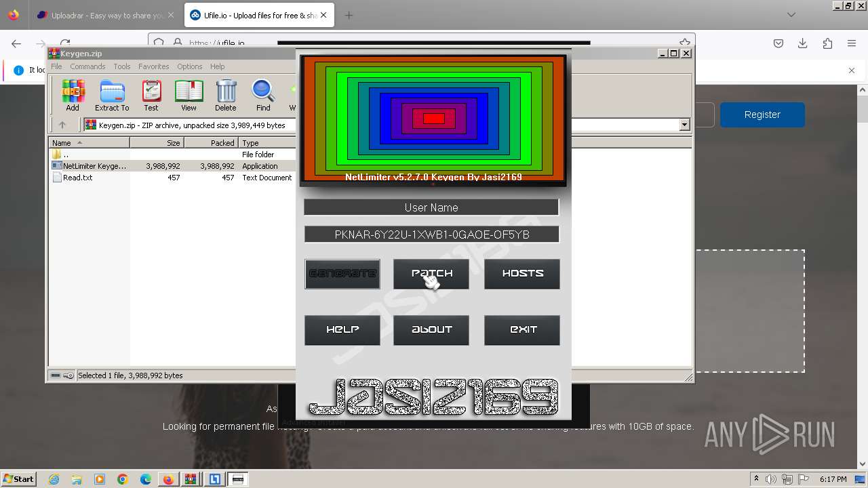Select NetLimiter Keygen application file row
The image size is (868, 488).
click(x=172, y=166)
